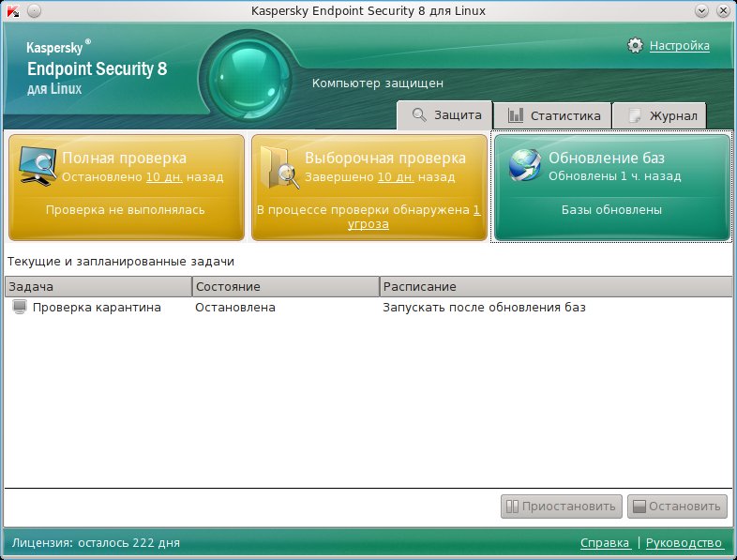Screen dimensions: 737x560
Task: Click the Задача column header
Action: click(x=98, y=287)
